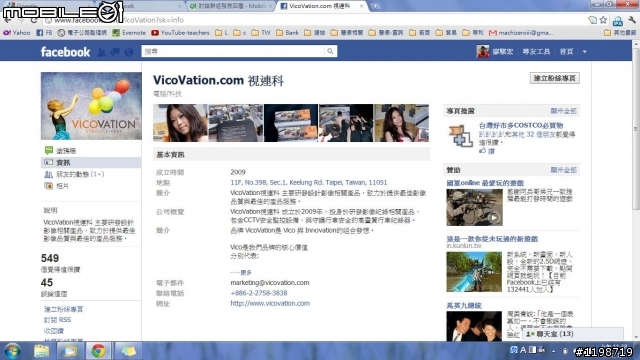Open the chat room (13) bar
This screenshot has width=640, height=360.
[572, 334]
